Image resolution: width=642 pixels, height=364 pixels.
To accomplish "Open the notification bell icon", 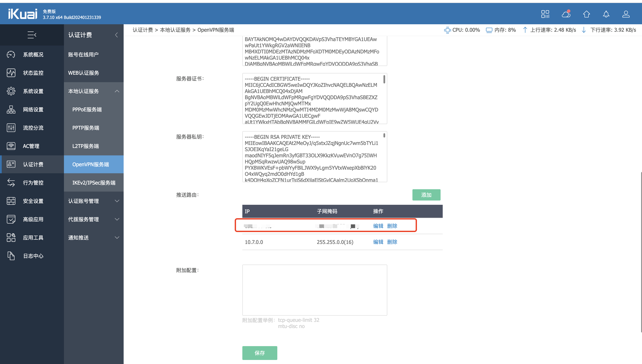I will point(606,14).
